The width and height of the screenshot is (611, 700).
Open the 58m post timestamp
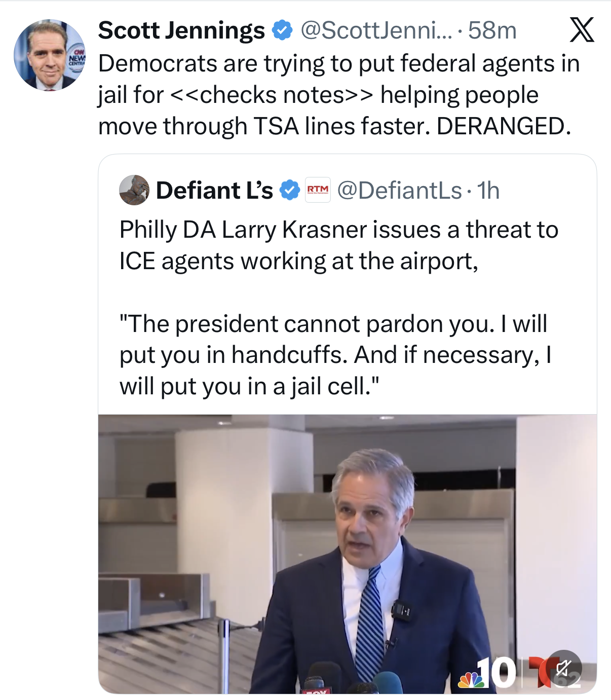click(492, 30)
